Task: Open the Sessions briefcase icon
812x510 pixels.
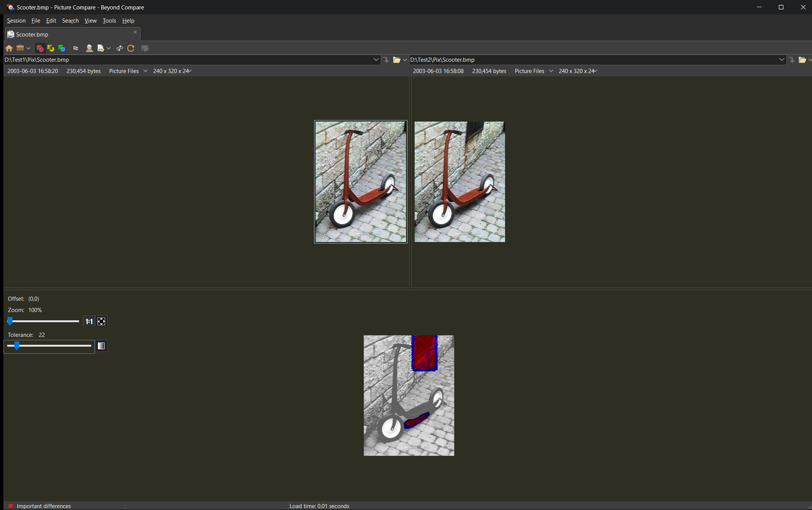Action: (20, 48)
